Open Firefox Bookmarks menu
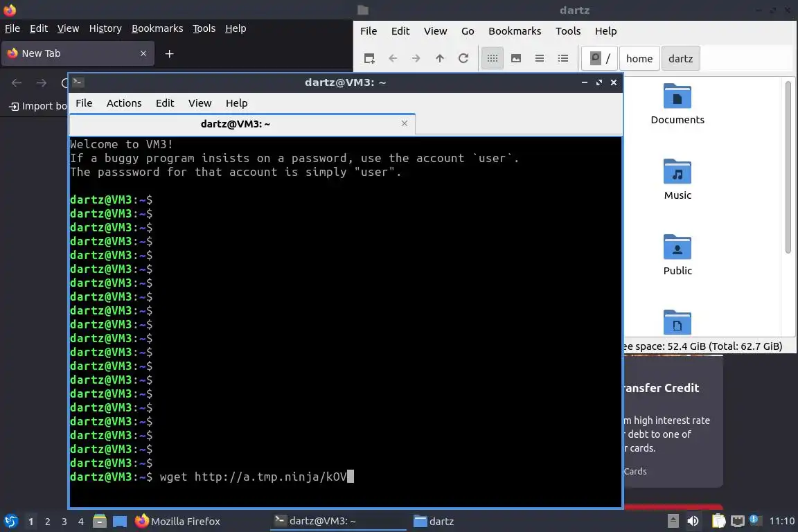Image resolution: width=798 pixels, height=532 pixels. tap(157, 28)
